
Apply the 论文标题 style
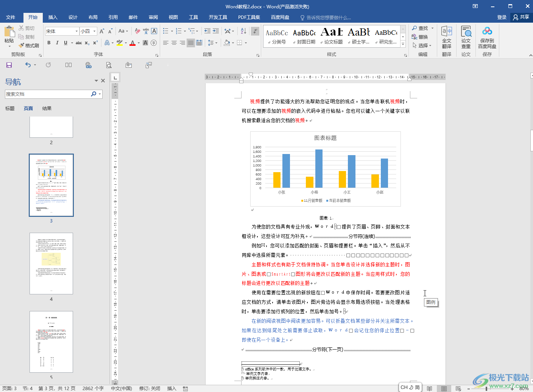[x=332, y=36]
